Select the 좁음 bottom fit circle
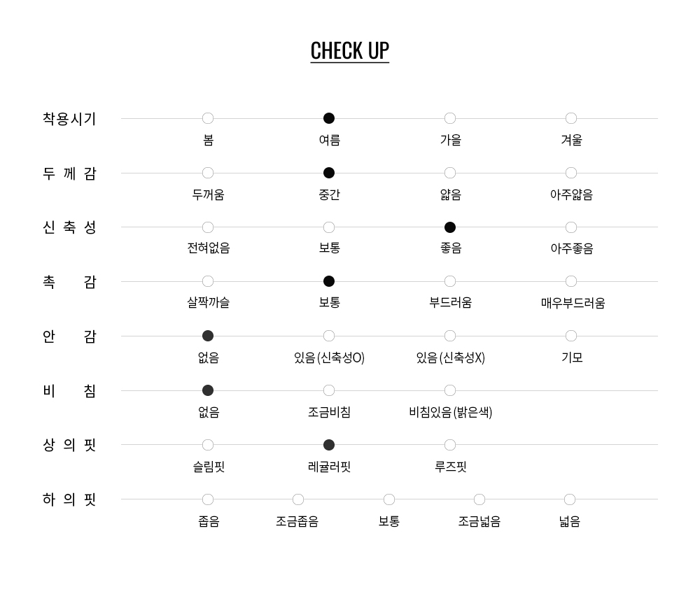This screenshot has width=700, height=596. (208, 499)
